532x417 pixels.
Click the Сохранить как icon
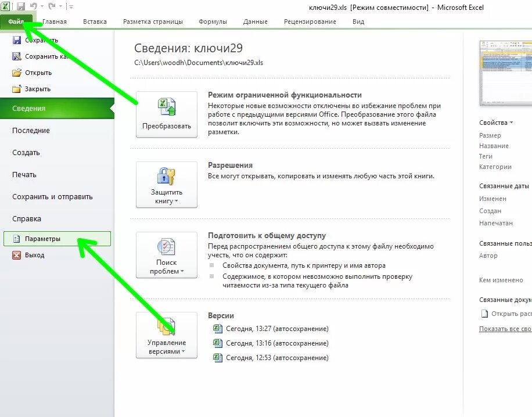coord(17,56)
